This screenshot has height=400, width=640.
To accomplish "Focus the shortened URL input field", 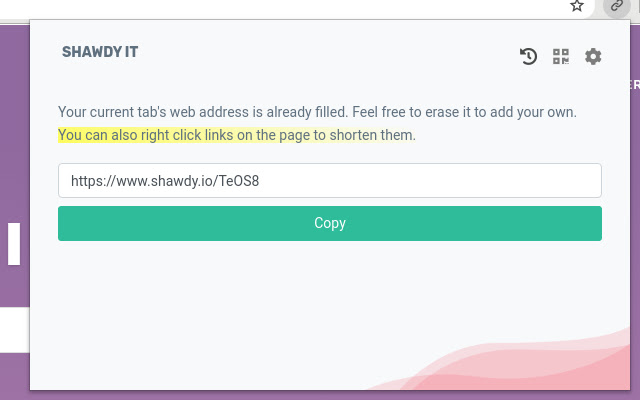I will tap(330, 181).
